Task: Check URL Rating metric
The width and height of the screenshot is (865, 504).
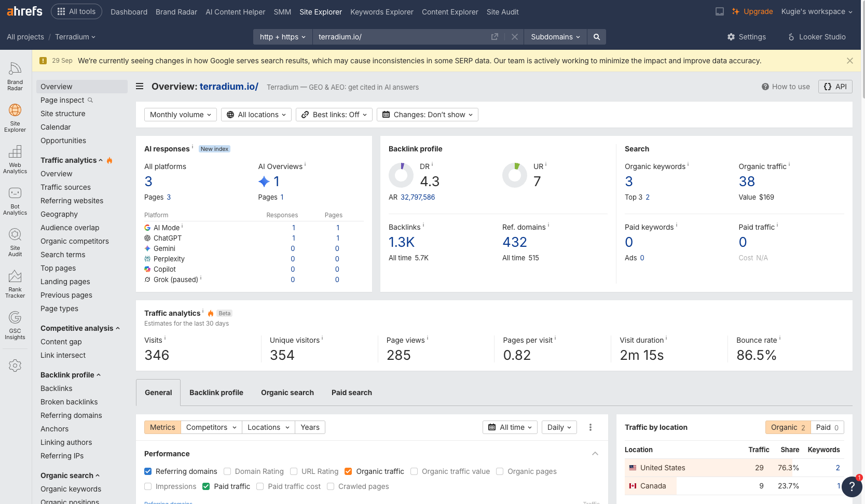Action: pos(294,471)
